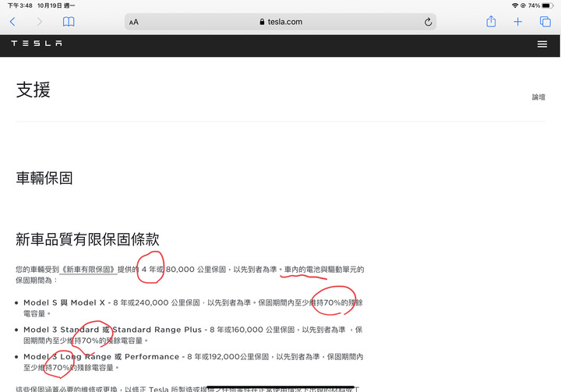
Task: Click the 80,000 公里保固 text
Action: [x=196, y=269]
